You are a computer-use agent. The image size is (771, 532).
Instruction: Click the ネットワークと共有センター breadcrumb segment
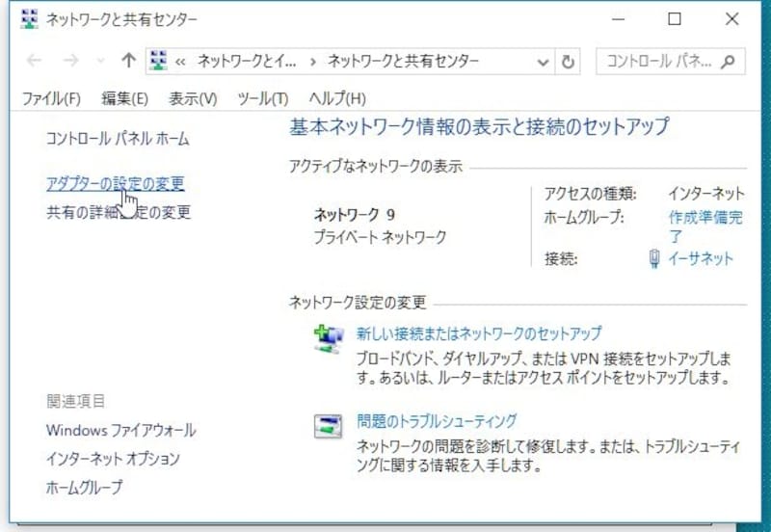(x=403, y=62)
